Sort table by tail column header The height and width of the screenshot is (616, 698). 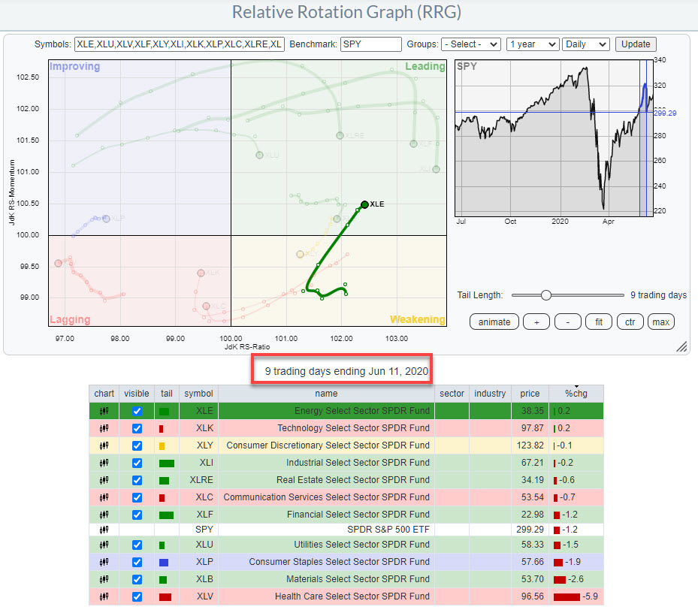tap(167, 394)
